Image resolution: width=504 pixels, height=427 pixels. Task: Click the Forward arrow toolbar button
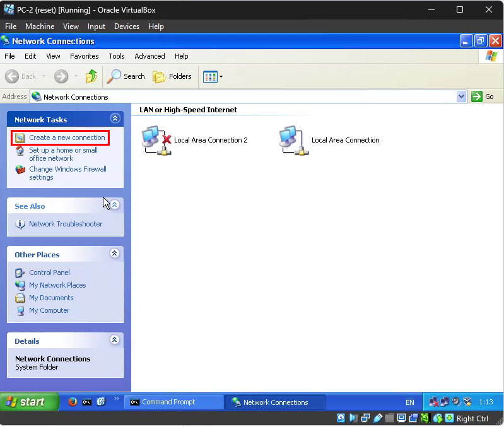[x=61, y=76]
